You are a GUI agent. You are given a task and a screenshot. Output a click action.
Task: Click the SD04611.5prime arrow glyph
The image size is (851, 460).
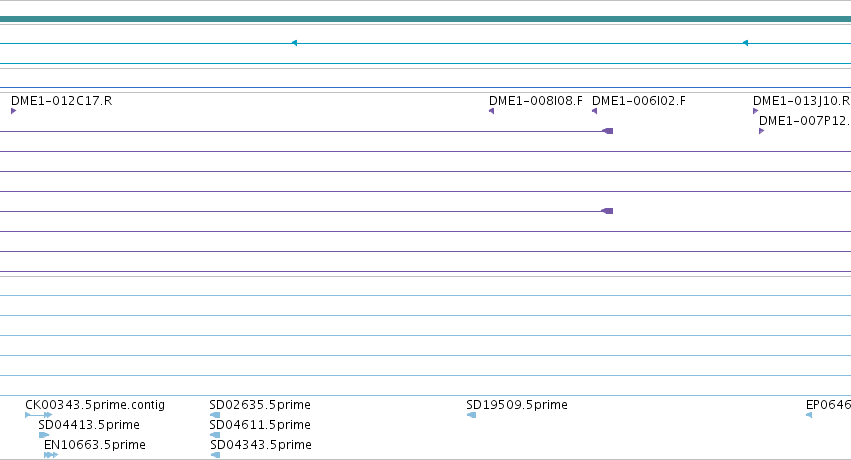click(x=215, y=435)
